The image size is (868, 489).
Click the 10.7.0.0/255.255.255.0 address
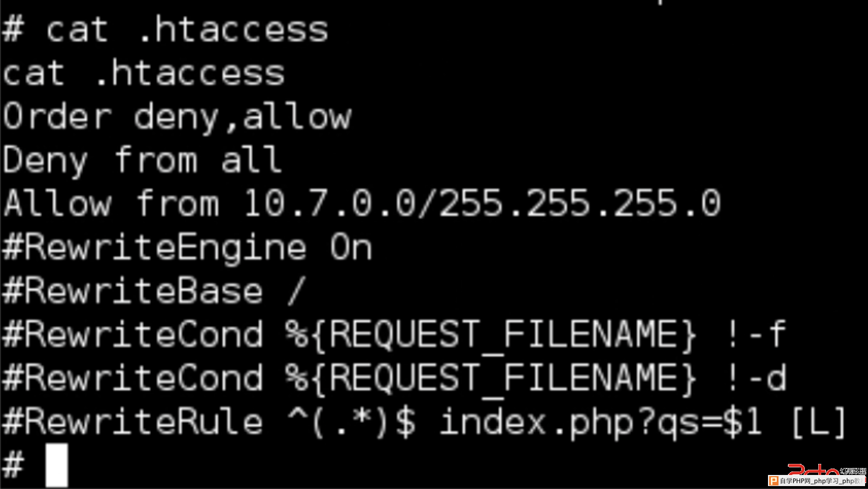(x=482, y=204)
